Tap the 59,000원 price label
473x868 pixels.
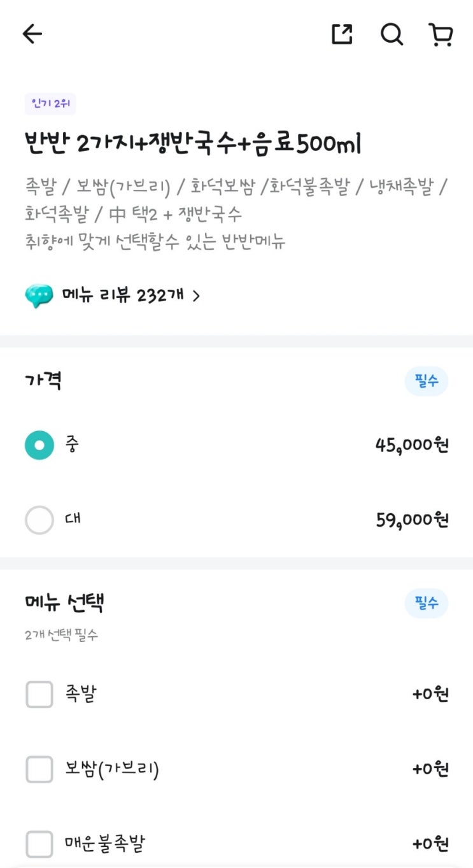click(x=412, y=520)
